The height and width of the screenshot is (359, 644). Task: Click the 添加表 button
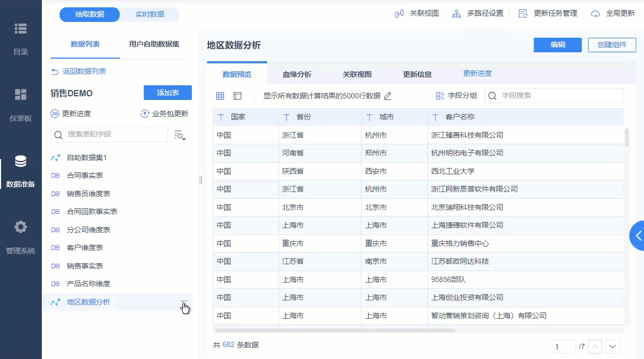[x=167, y=93]
